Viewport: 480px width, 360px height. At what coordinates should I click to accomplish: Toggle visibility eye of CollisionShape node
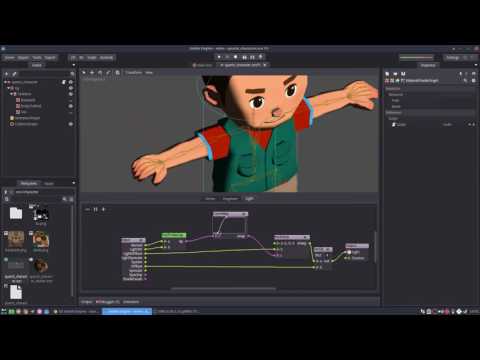tap(71, 124)
